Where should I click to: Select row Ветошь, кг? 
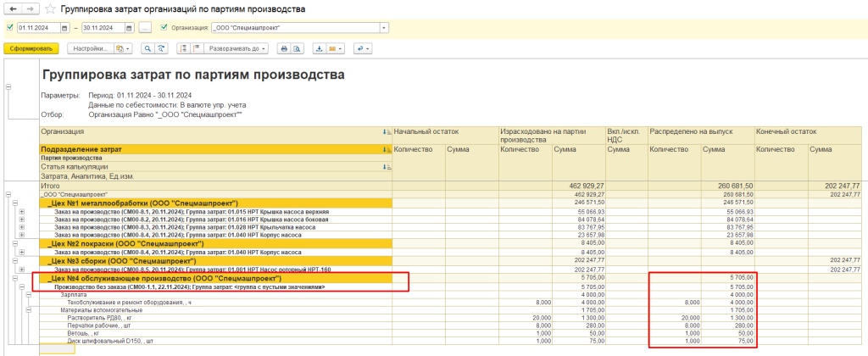pyautogui.click(x=216, y=334)
